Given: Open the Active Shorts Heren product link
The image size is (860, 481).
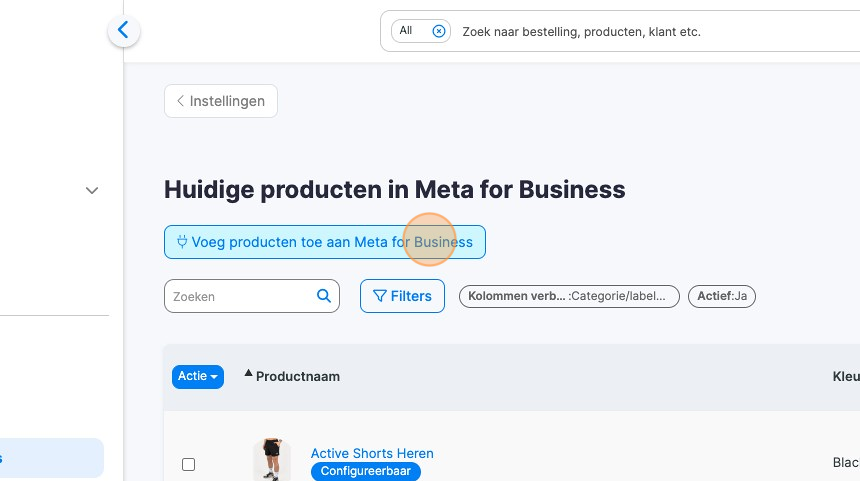Looking at the screenshot, I should tap(372, 453).
